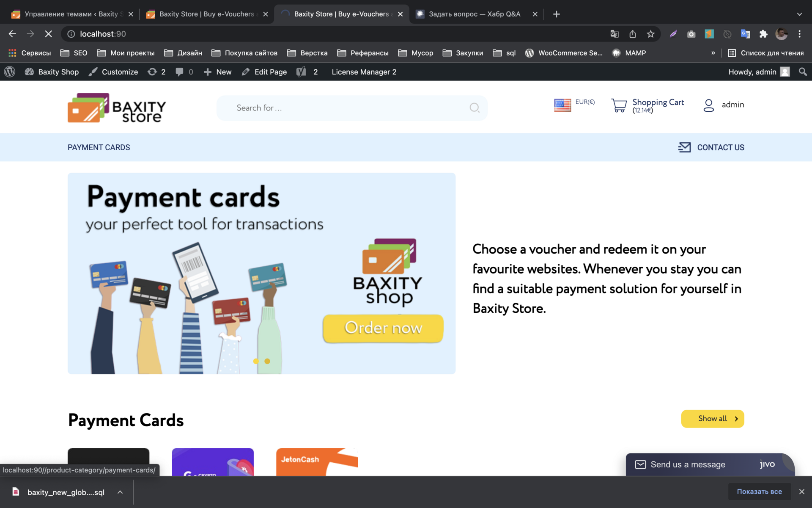Screen dimensions: 812x508
Task: Click Edit Page in admin bar
Action: click(x=264, y=72)
